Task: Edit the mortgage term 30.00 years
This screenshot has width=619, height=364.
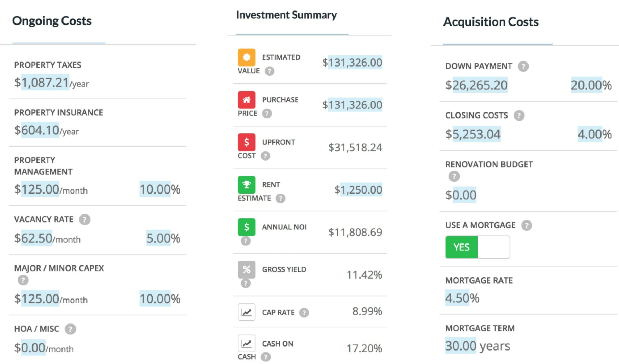Action: pyautogui.click(x=461, y=346)
